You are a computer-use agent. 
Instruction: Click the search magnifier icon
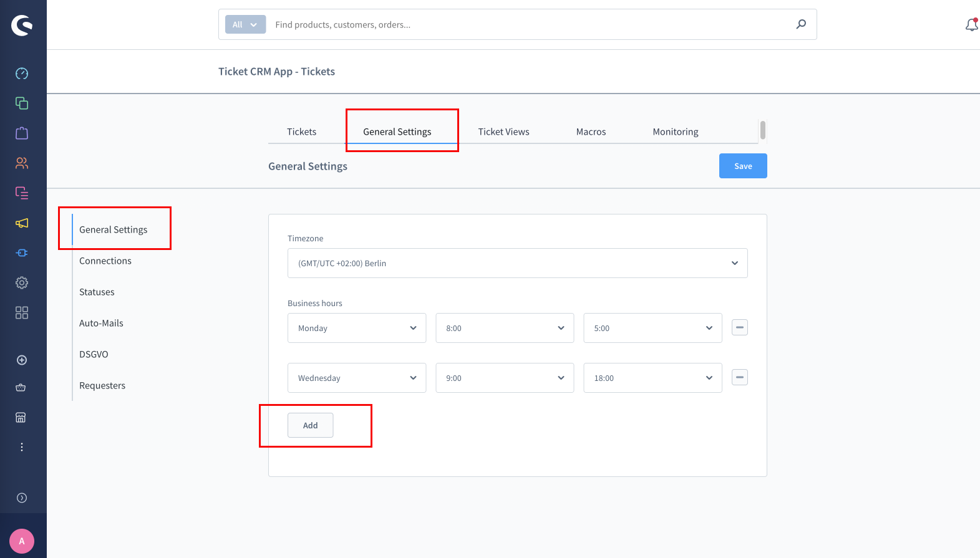(801, 24)
